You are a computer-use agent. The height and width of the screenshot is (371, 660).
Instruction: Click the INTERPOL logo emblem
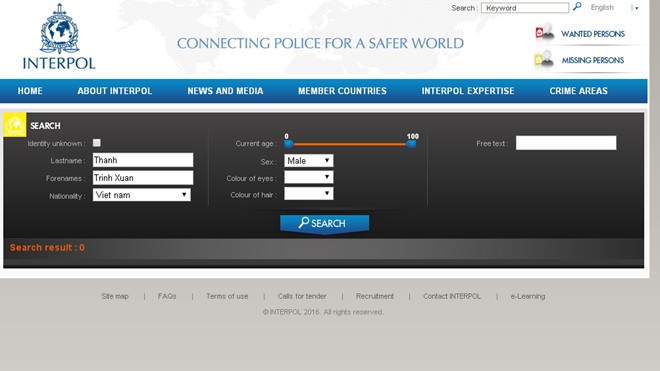(59, 29)
